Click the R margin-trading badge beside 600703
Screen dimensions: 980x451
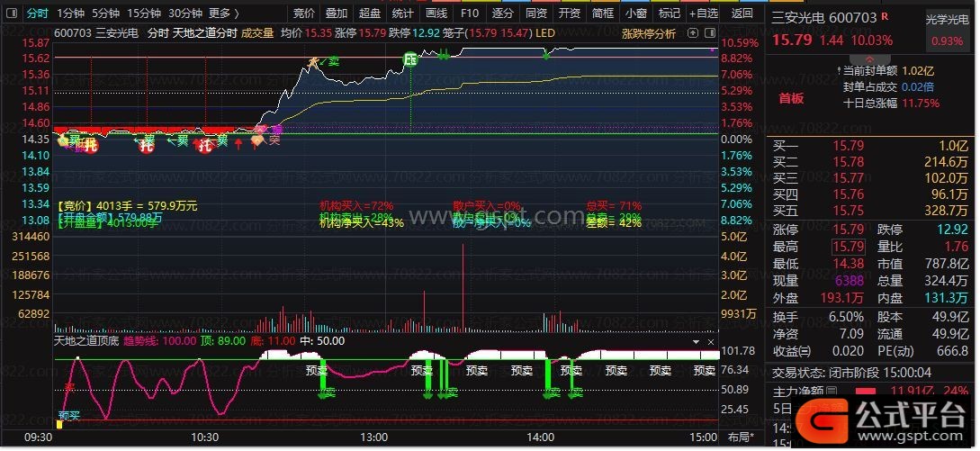pyautogui.click(x=885, y=16)
